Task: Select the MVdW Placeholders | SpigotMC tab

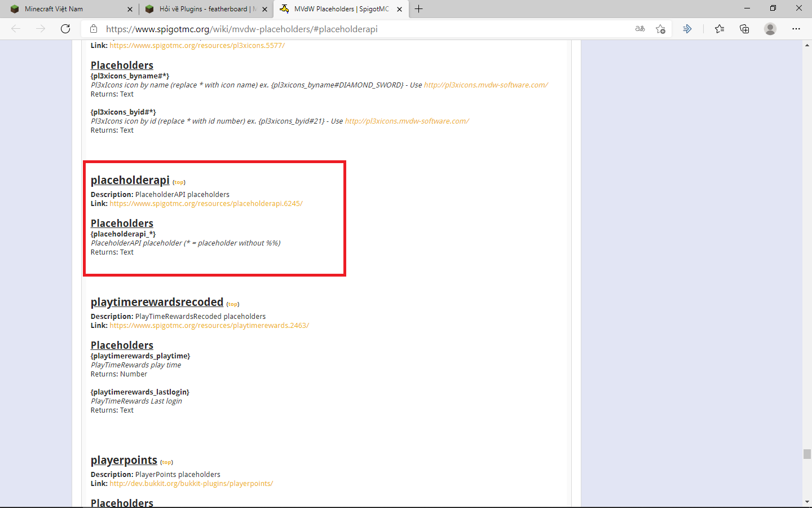Action: pos(341,9)
